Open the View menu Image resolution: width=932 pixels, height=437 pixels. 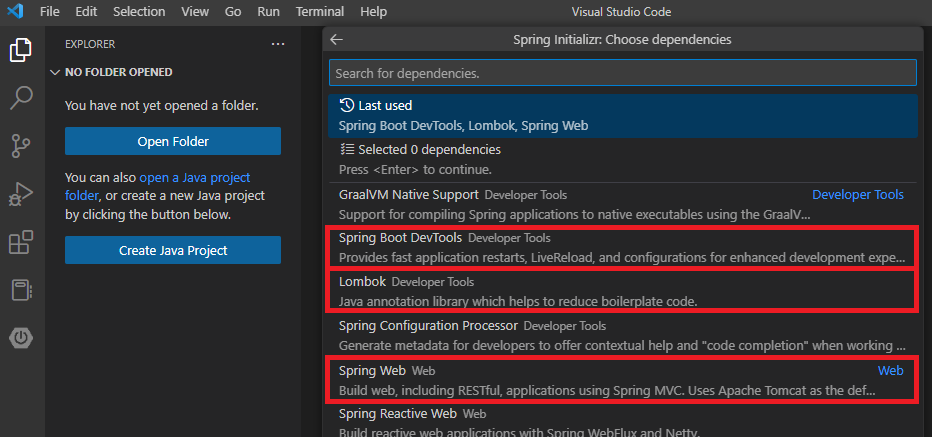pyautogui.click(x=195, y=11)
